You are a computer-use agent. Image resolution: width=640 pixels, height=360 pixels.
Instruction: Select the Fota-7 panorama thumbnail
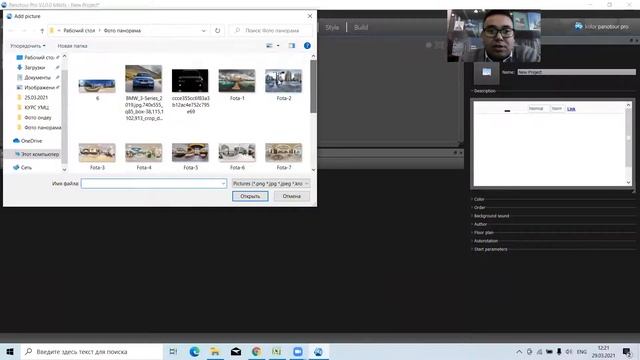point(284,153)
